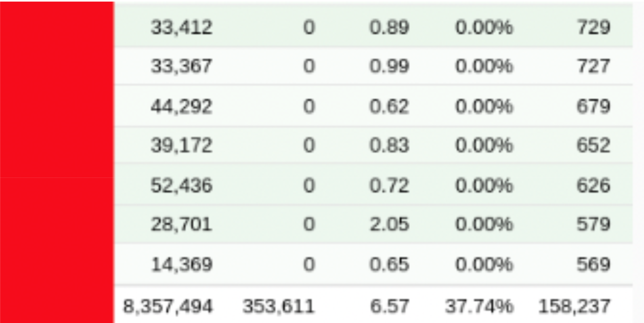Select the cell showing 569

pos(593,265)
